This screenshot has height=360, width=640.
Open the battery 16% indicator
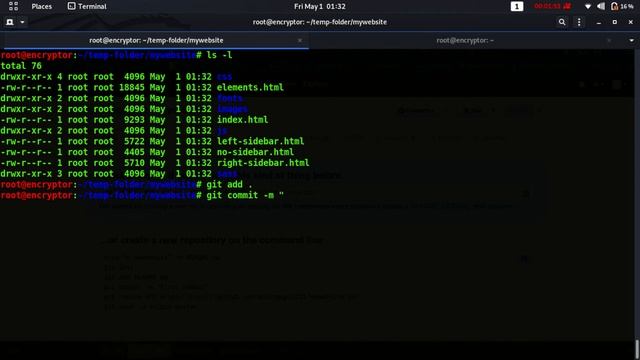[x=622, y=7]
